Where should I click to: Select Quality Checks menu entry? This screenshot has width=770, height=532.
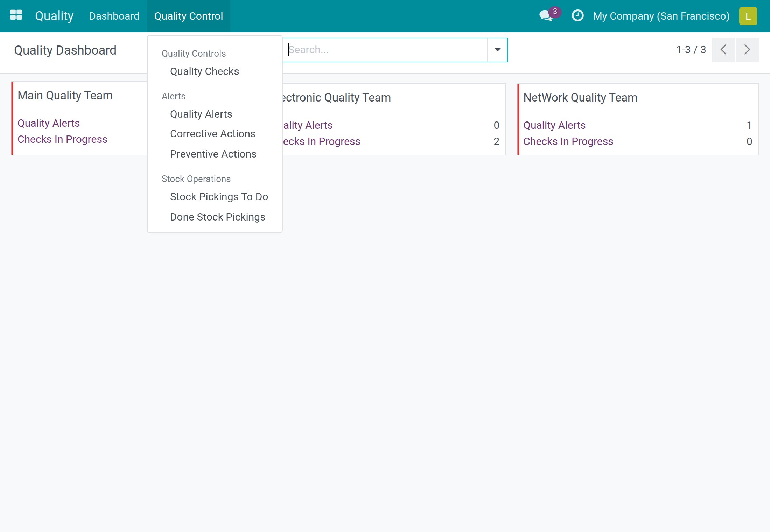[x=204, y=71]
